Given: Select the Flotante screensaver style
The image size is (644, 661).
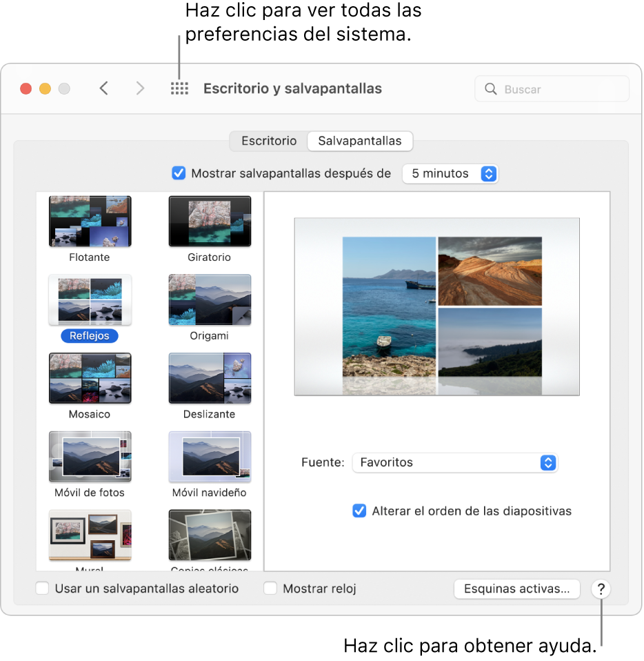Looking at the screenshot, I should 90,221.
